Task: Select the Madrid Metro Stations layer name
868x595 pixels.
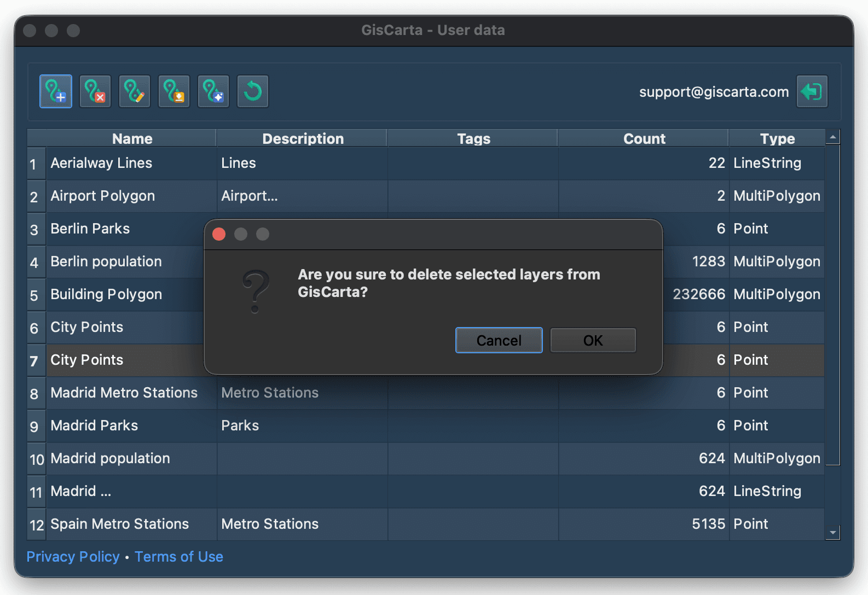Action: [124, 393]
